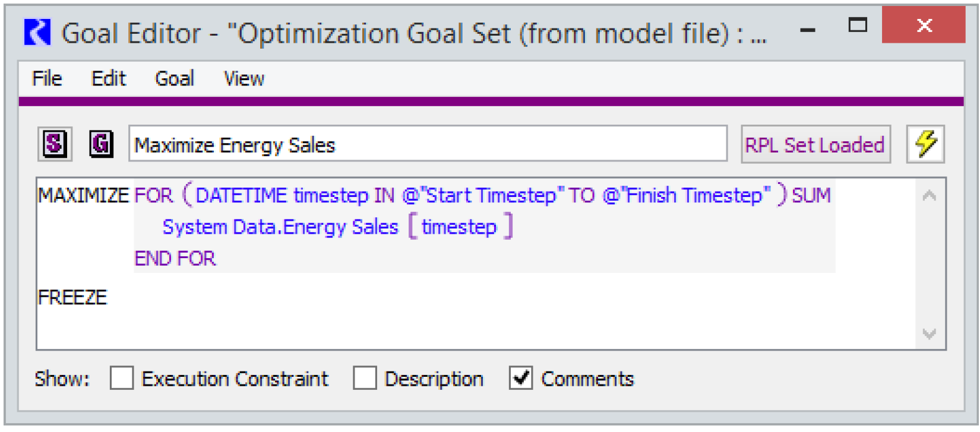Select the END FOR expression line
Screen dimensions: 980x432
pyautogui.click(x=175, y=258)
